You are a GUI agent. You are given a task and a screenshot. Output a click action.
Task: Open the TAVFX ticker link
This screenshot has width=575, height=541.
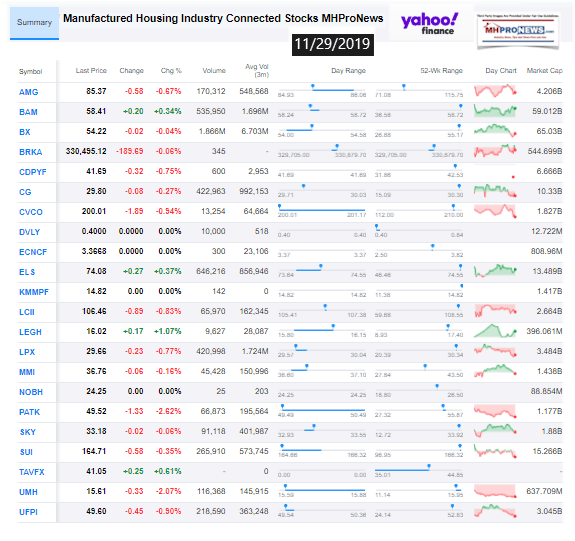point(32,472)
